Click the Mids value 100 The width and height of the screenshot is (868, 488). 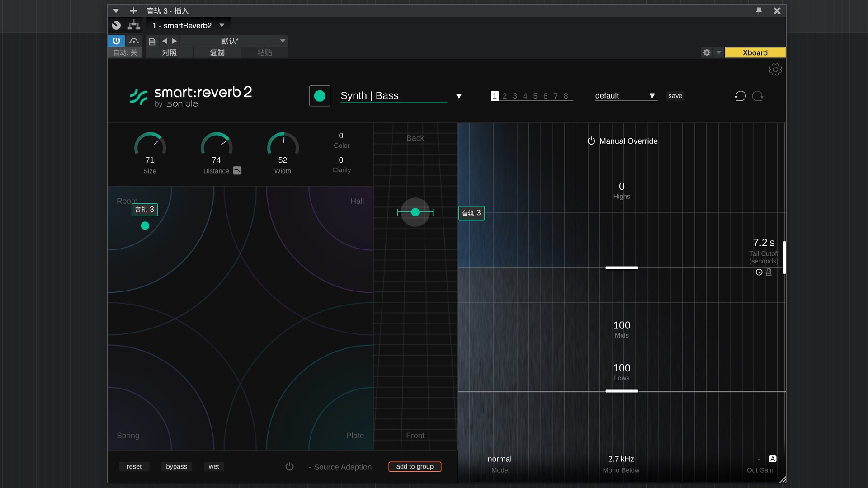[x=622, y=325]
